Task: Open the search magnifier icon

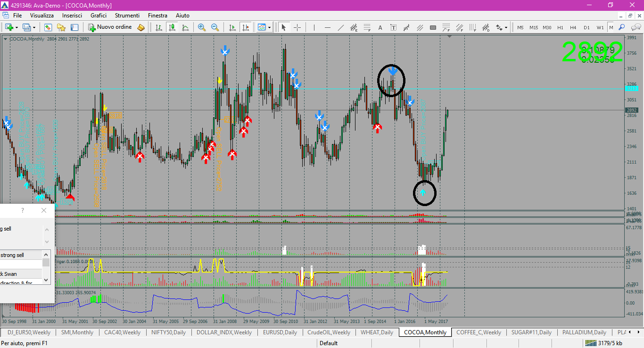Action: pyautogui.click(x=622, y=27)
